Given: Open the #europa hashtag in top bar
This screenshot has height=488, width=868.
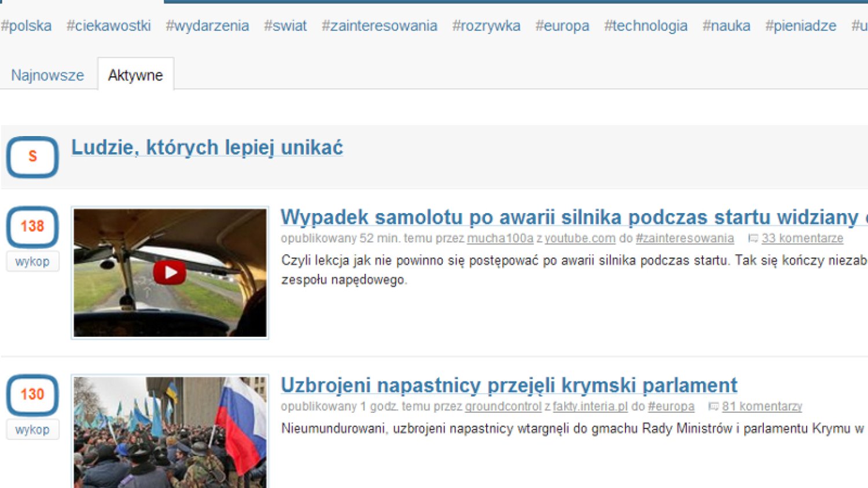Looking at the screenshot, I should coord(562,26).
